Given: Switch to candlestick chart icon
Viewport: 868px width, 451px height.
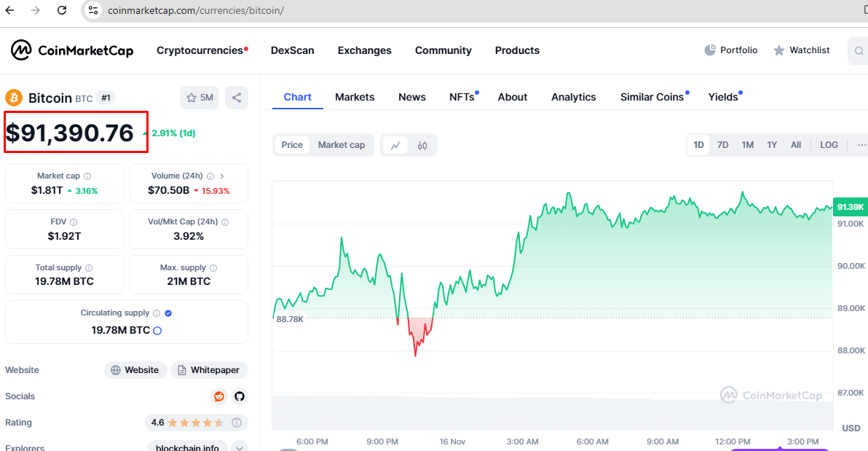Looking at the screenshot, I should tap(422, 145).
